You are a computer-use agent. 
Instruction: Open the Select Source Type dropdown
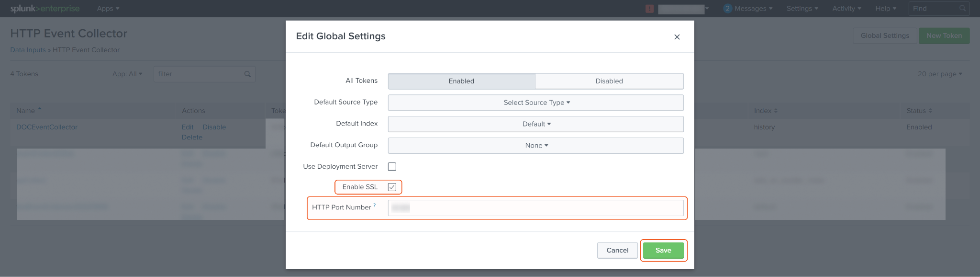tap(535, 103)
